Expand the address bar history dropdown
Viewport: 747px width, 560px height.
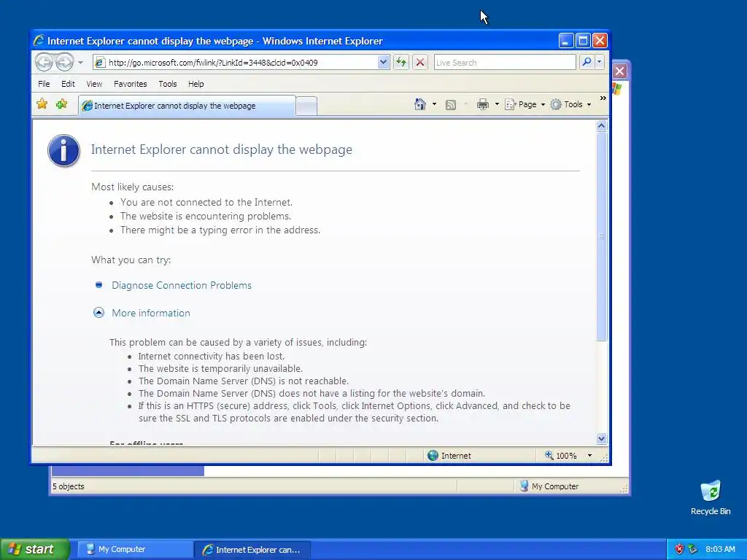coord(383,63)
